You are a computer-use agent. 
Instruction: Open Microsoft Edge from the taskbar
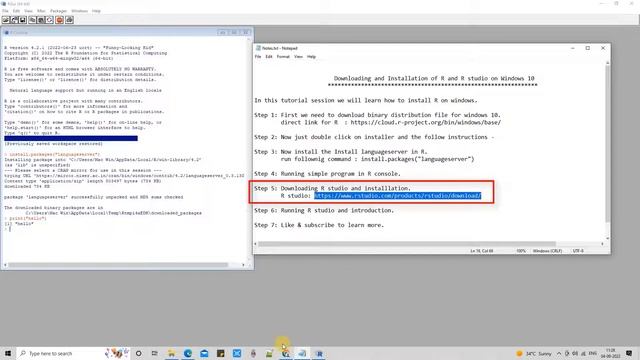(x=188, y=353)
